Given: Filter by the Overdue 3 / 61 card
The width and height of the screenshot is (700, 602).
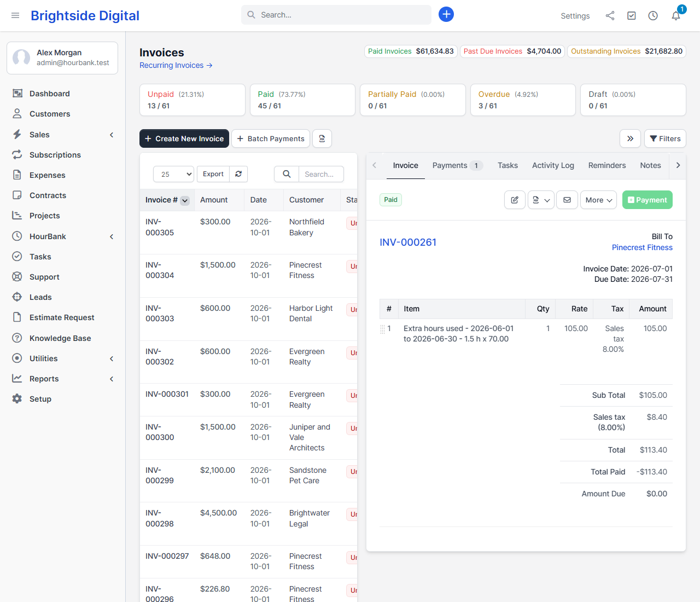Looking at the screenshot, I should pos(523,100).
